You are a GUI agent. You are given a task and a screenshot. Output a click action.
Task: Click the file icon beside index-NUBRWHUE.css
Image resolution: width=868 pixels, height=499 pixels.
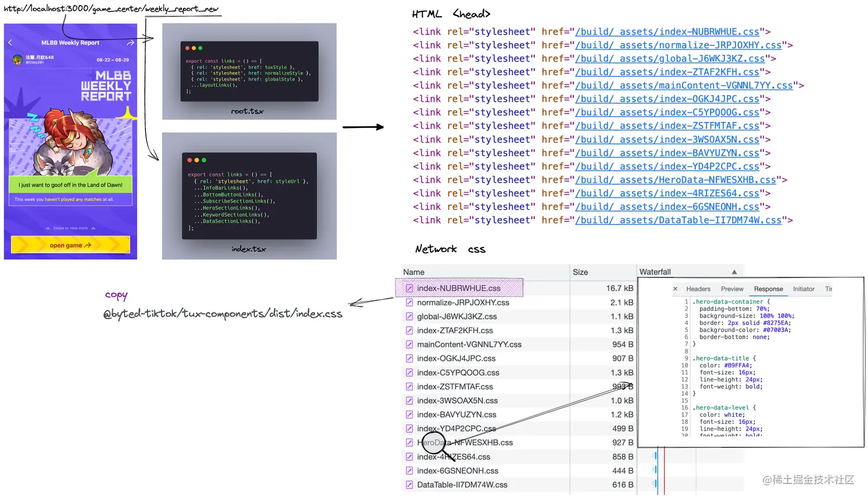409,288
